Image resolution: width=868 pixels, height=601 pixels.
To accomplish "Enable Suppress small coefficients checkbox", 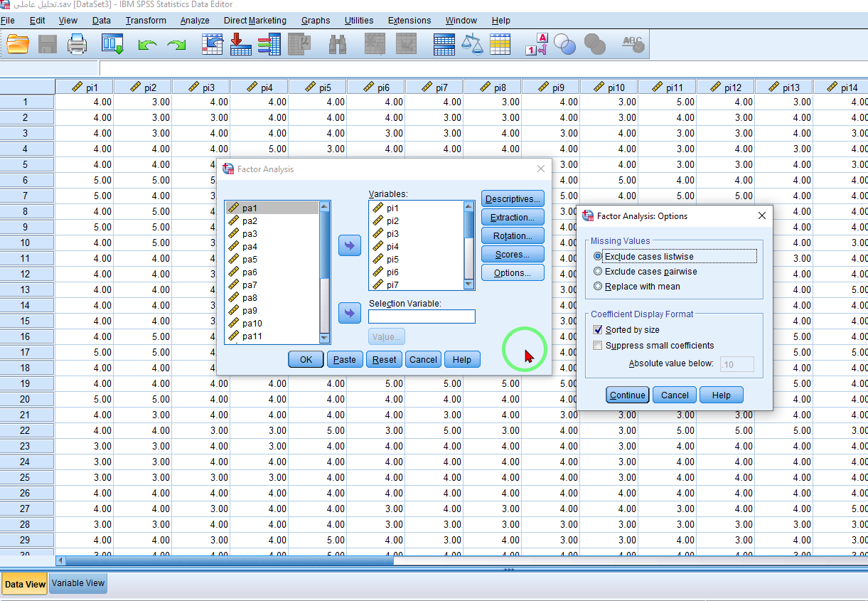I will tap(598, 346).
